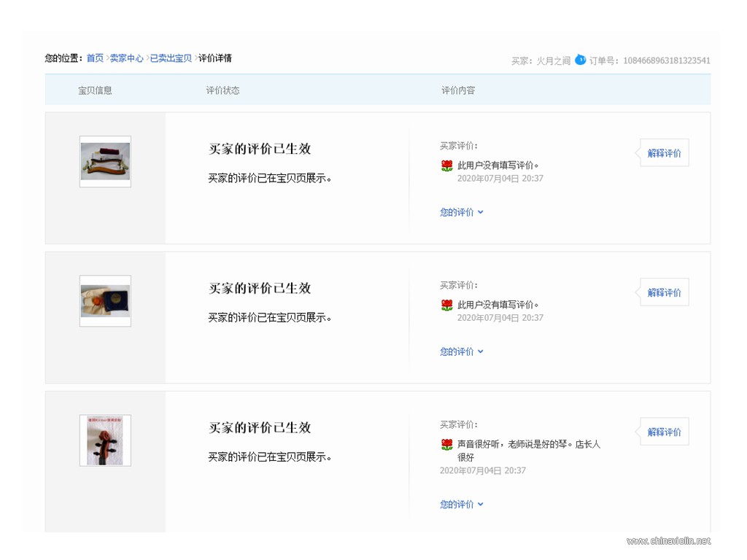Click 解释评价 button for the violin item
Viewport: 747px width, 560px height.
pyautogui.click(x=664, y=432)
